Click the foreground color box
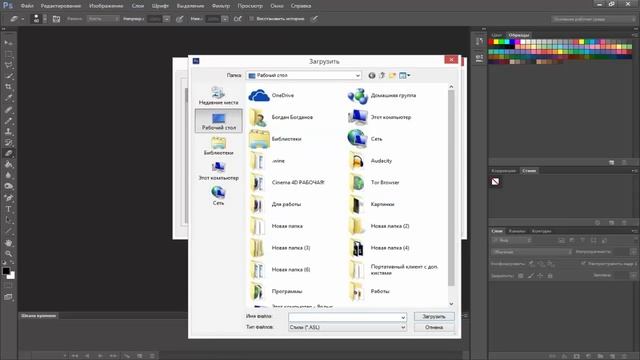This screenshot has height=360, width=640. (x=6, y=271)
